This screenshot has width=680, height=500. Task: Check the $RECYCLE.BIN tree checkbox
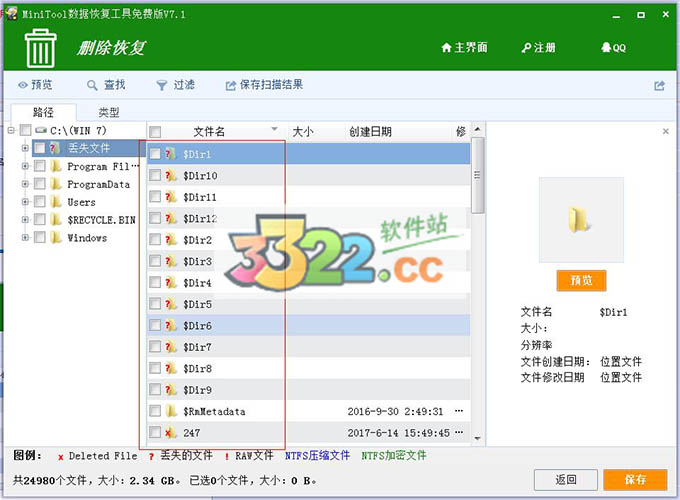(x=39, y=220)
